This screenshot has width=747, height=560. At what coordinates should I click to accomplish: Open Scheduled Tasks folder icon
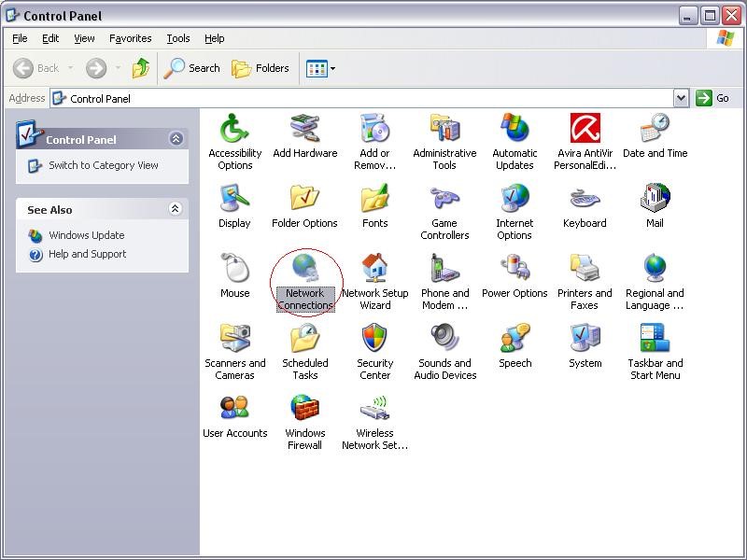[305, 339]
